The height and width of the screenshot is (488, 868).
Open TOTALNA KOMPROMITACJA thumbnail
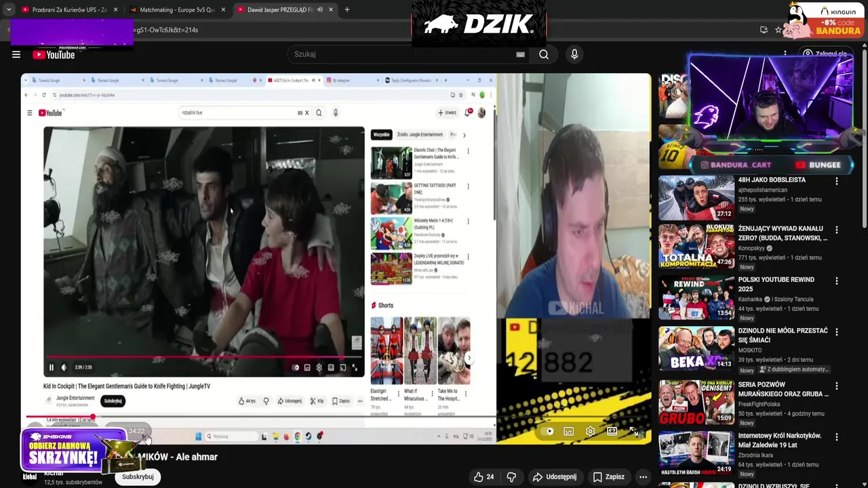(696, 247)
